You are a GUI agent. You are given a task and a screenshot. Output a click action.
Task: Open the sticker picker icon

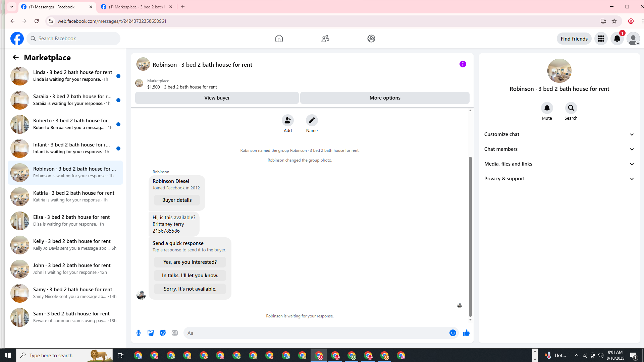click(163, 333)
